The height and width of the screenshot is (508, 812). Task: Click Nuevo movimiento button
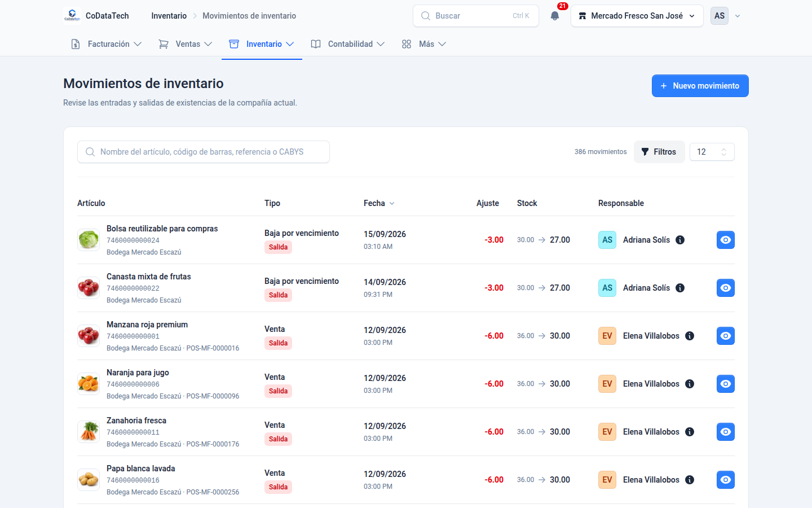pos(700,86)
